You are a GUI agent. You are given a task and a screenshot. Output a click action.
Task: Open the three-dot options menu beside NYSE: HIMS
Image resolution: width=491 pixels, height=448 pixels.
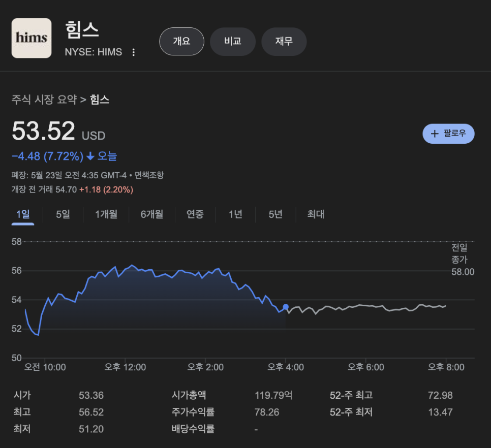(x=133, y=52)
